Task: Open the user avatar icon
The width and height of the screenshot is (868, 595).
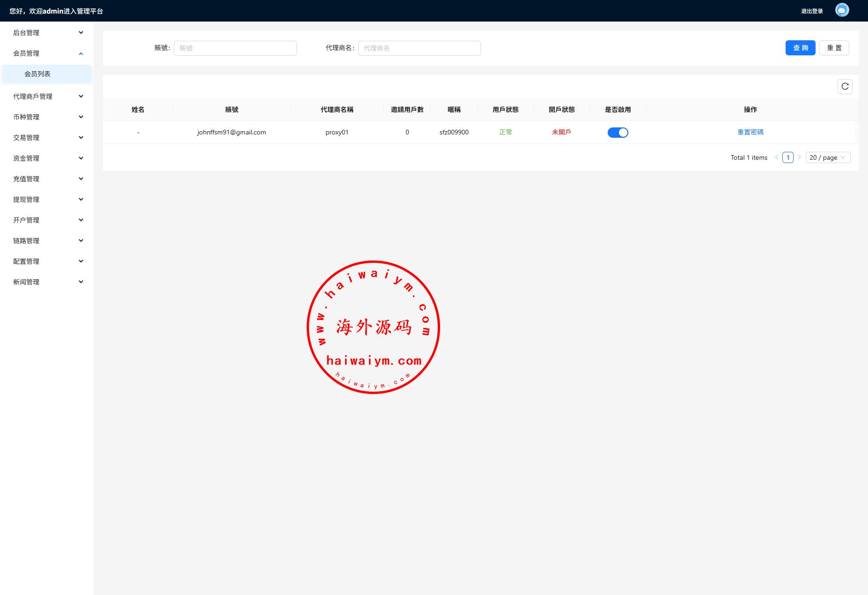Action: 842,10
